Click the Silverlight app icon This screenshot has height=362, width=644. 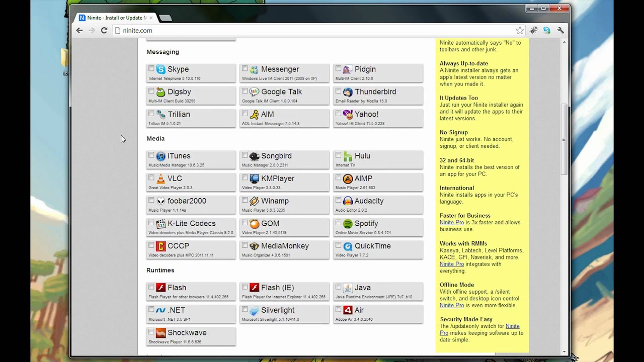(x=254, y=311)
